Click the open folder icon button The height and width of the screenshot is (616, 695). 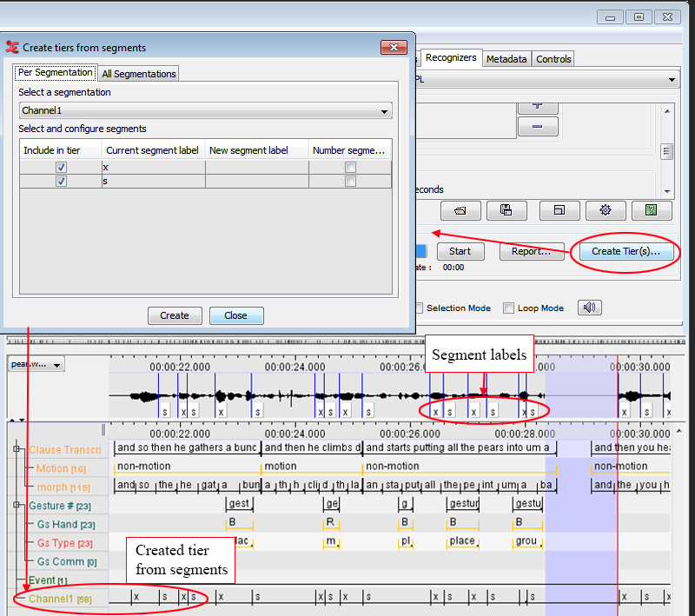pyautogui.click(x=460, y=210)
